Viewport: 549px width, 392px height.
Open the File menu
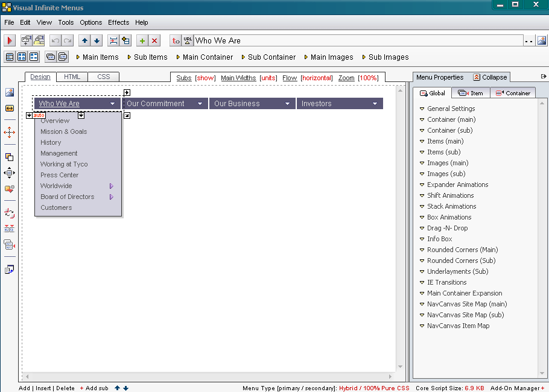(x=9, y=22)
